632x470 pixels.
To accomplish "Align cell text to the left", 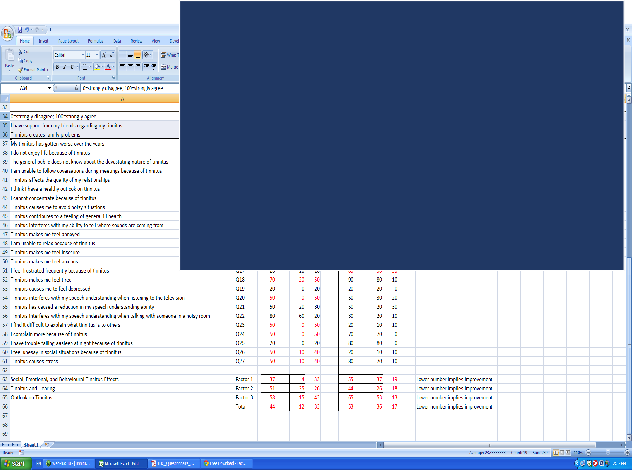I will 123,67.
